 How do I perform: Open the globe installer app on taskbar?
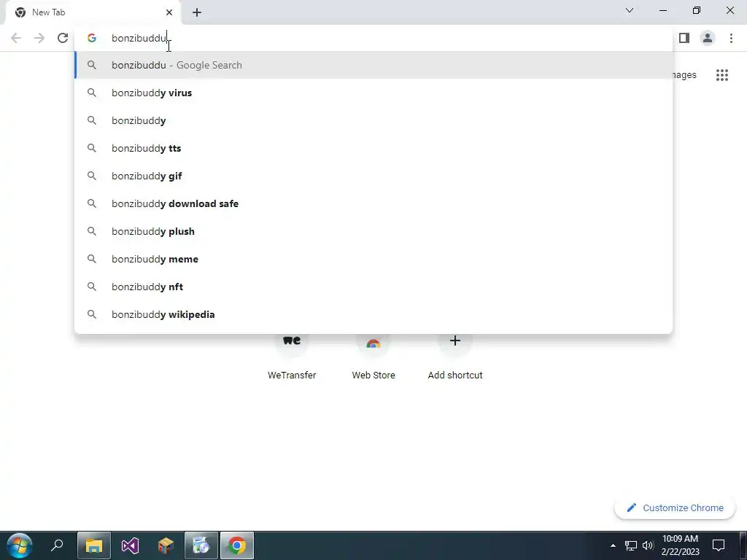pyautogui.click(x=201, y=545)
